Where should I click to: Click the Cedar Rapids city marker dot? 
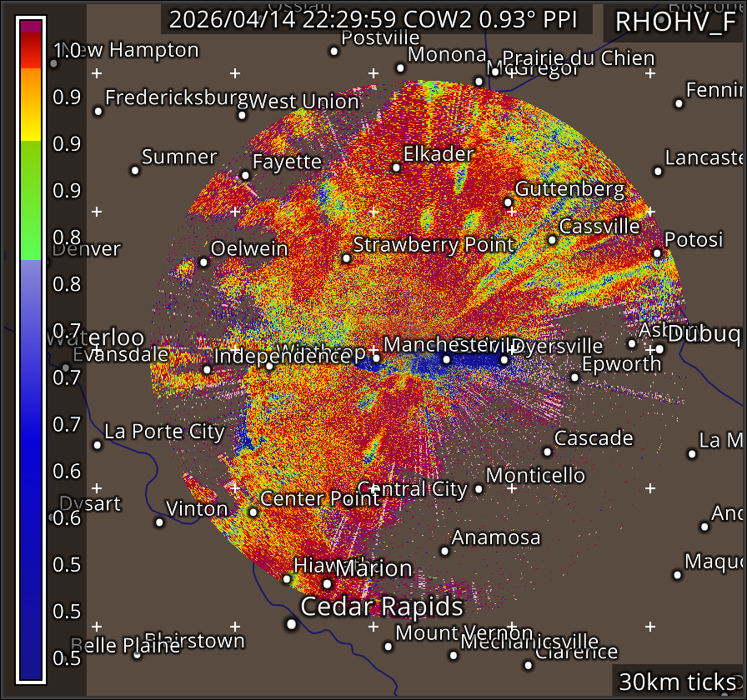pos(291,623)
